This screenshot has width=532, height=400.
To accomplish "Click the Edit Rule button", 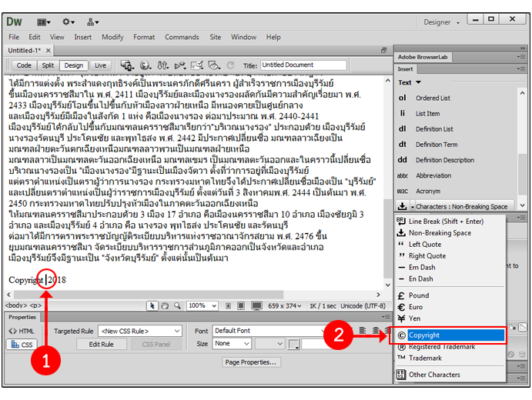I will coord(101,344).
